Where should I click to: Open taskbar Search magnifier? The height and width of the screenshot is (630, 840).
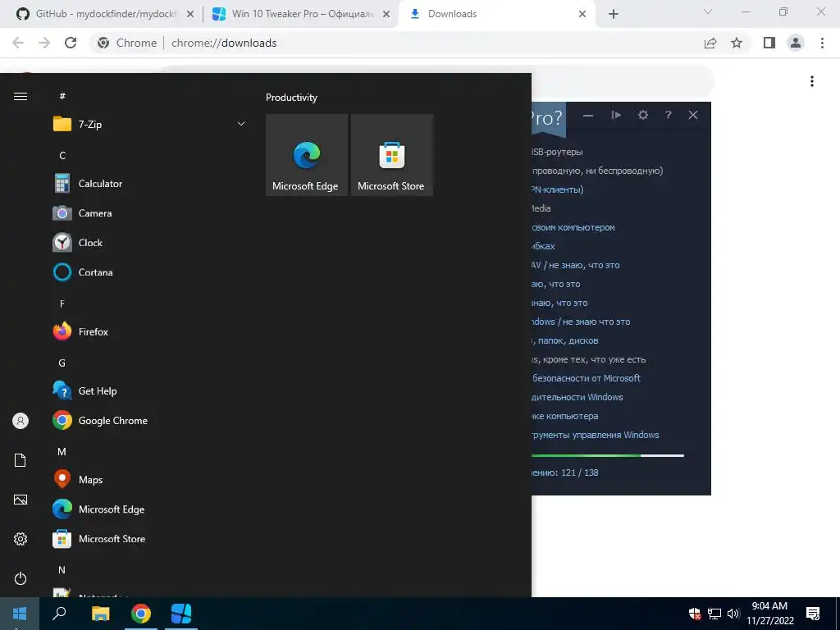[59, 614]
